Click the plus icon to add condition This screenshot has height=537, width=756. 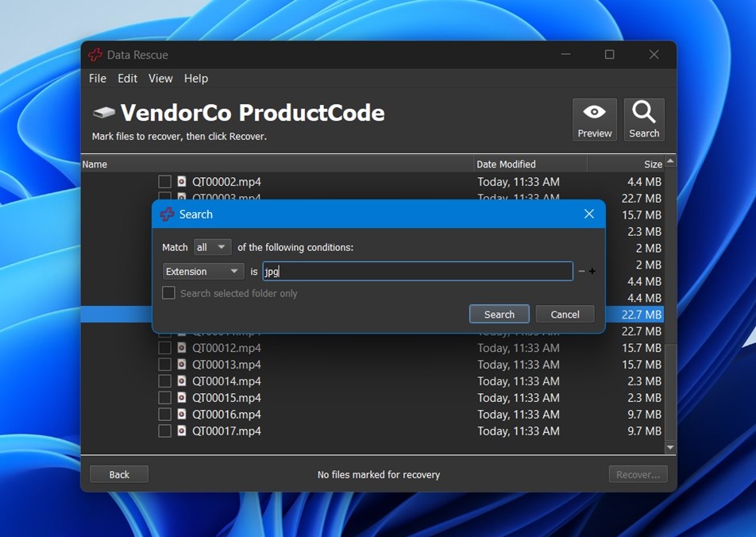point(592,272)
